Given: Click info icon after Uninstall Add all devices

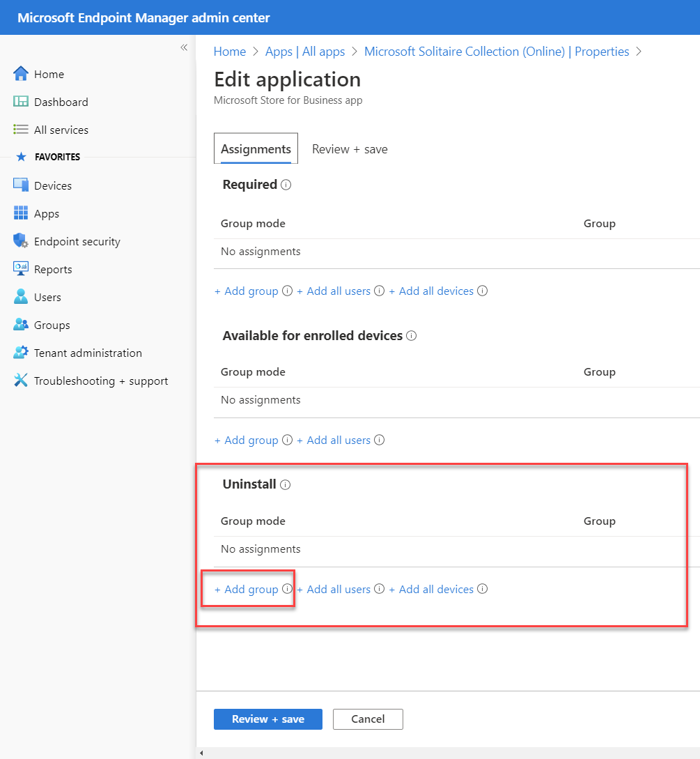Looking at the screenshot, I should click(x=482, y=589).
